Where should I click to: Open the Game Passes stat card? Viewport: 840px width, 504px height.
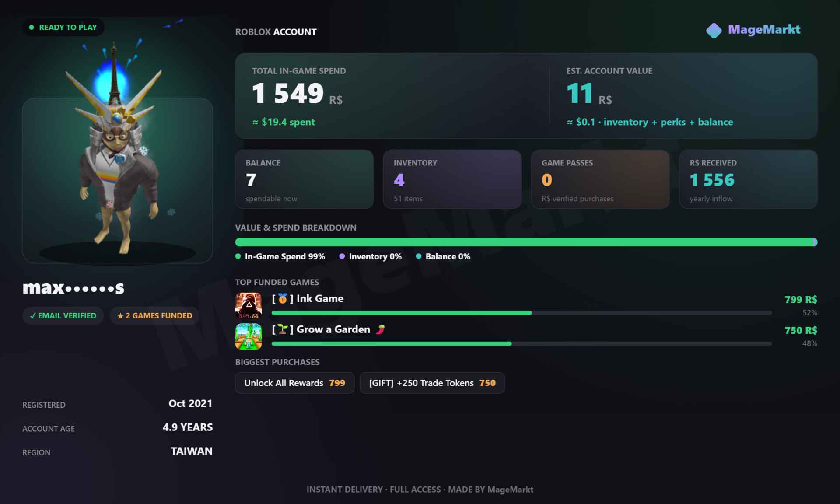coord(600,179)
